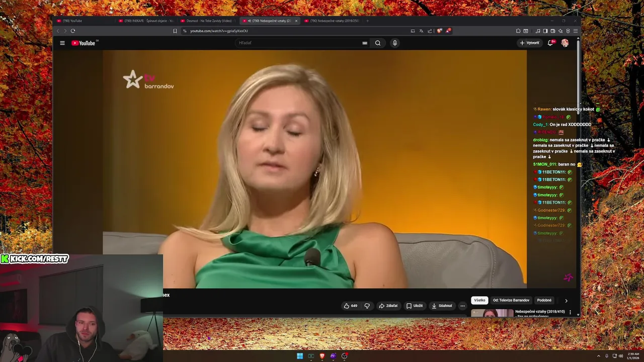The height and width of the screenshot is (362, 644).
Task: Open the taskbar clock showing 2:39 AM
Action: [633, 356]
